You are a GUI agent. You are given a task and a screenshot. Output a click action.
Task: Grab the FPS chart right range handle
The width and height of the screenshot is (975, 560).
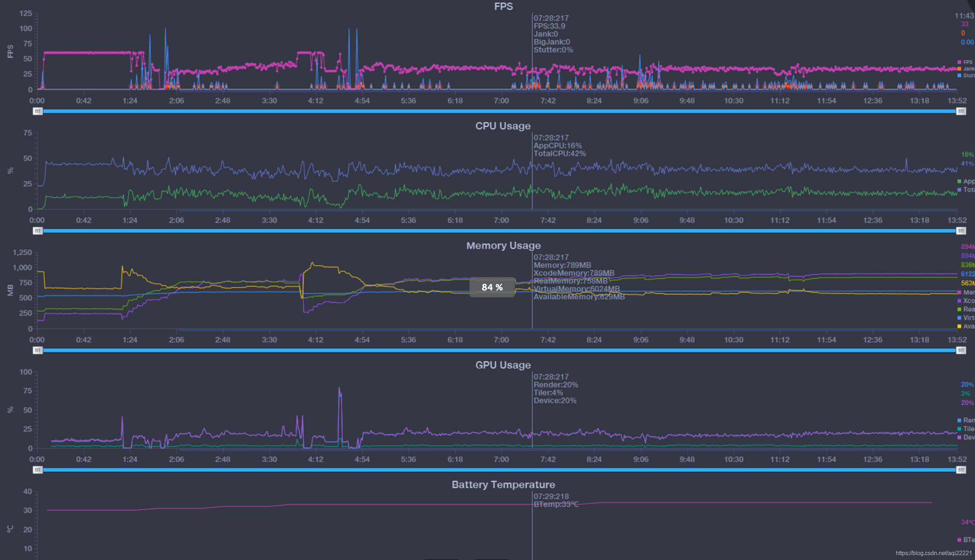coord(961,111)
